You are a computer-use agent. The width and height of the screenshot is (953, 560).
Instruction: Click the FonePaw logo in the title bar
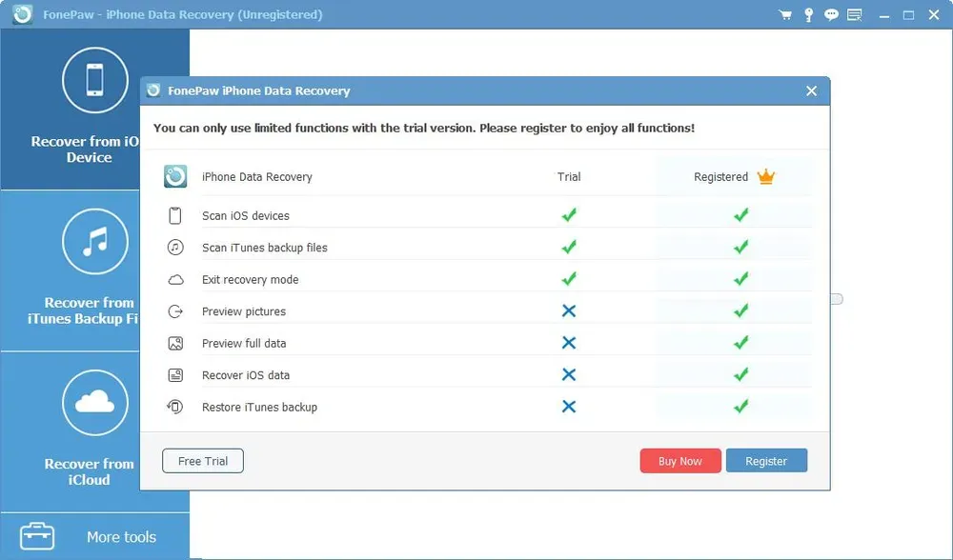click(20, 14)
